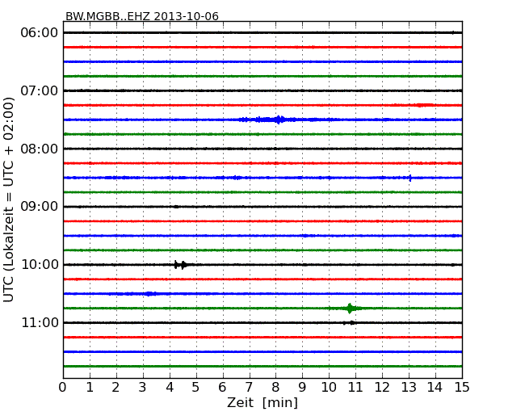This screenshot has height=420, width=525.
Task: Pick the green seismic burst near minute 11
Action: click(x=351, y=308)
